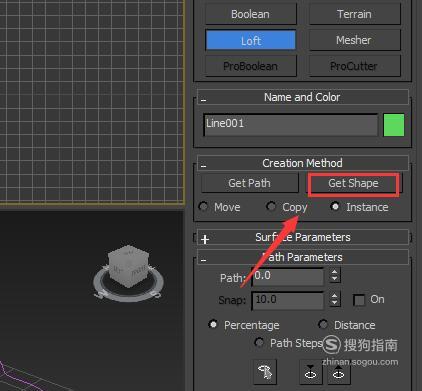Screen dimensions: 422x391
Task: Collapse the Creation Method rollout
Action: (302, 163)
